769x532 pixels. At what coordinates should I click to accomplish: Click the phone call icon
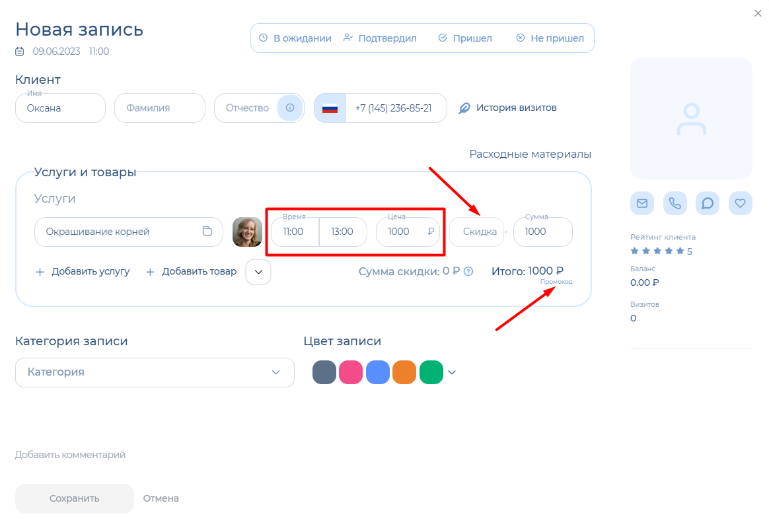coord(675,203)
